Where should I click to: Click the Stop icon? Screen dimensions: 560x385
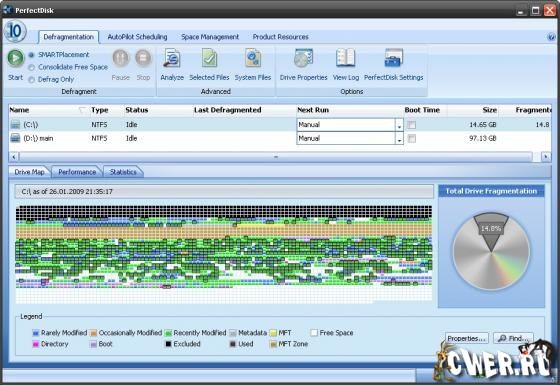coord(143,58)
